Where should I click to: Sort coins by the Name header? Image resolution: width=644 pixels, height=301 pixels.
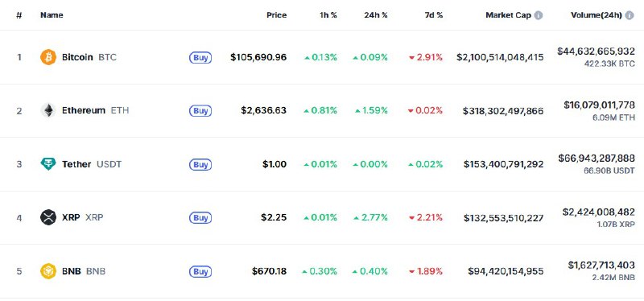pyautogui.click(x=52, y=15)
